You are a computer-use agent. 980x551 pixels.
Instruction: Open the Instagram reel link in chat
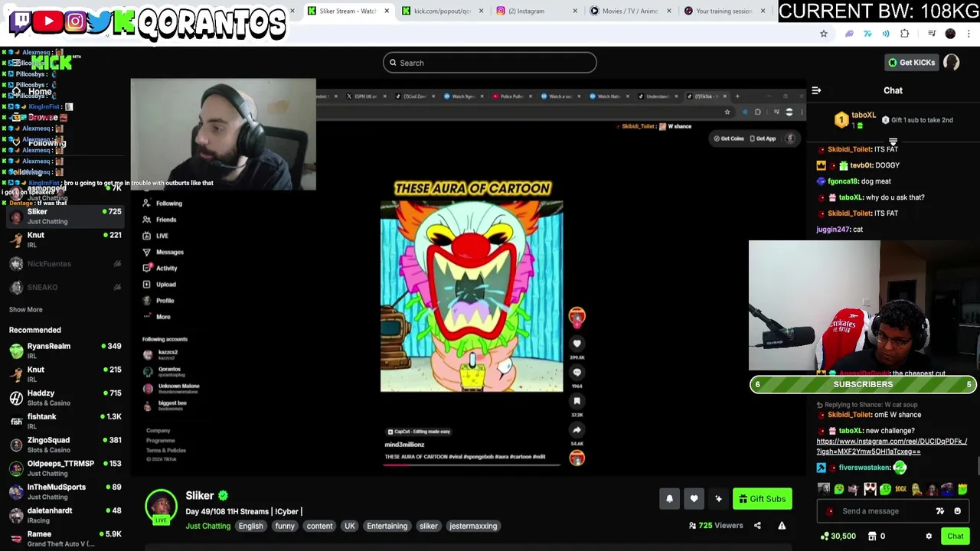tap(891, 446)
